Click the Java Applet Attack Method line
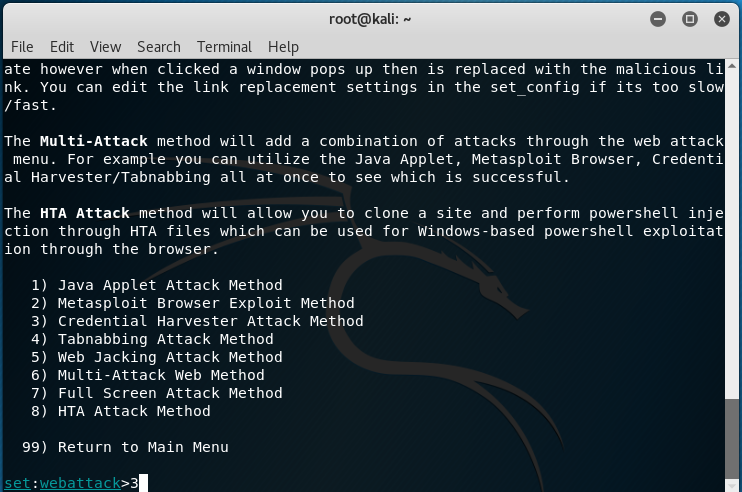The image size is (742, 492). pyautogui.click(x=157, y=285)
